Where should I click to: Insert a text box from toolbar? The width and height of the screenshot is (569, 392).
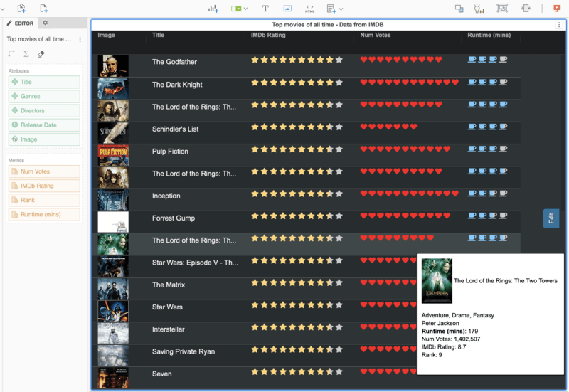[x=265, y=9]
